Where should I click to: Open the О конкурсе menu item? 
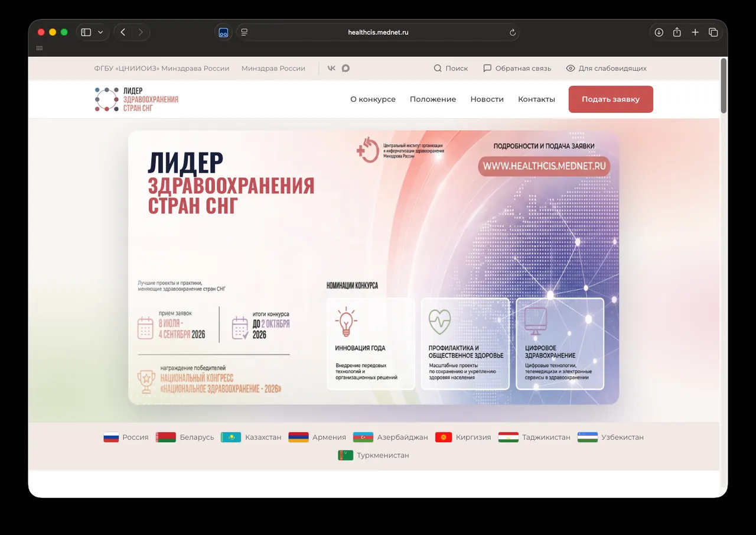pyautogui.click(x=373, y=99)
